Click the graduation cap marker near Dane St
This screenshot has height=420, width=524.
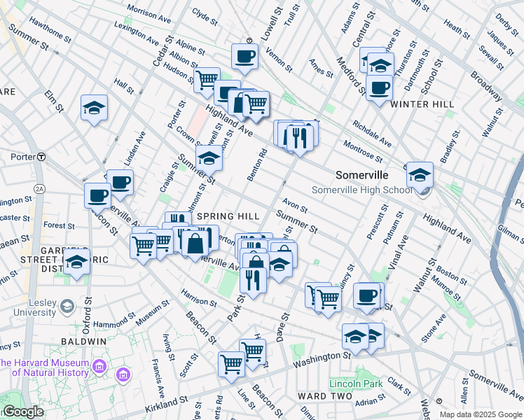click(x=280, y=265)
